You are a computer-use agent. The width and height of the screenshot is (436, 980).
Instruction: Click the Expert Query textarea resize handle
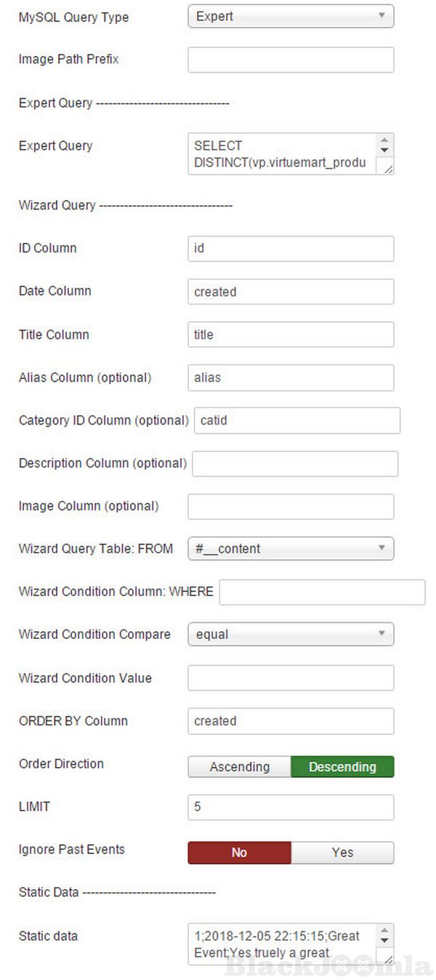click(388, 169)
